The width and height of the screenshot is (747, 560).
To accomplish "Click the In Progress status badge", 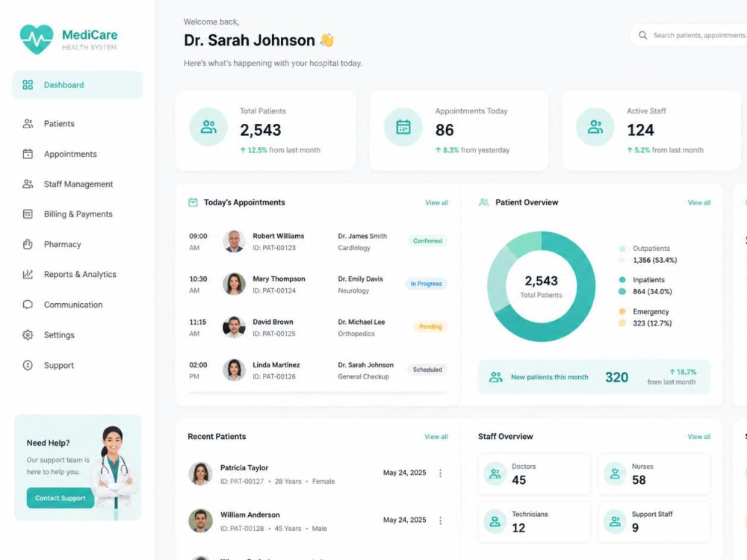I will 427,284.
